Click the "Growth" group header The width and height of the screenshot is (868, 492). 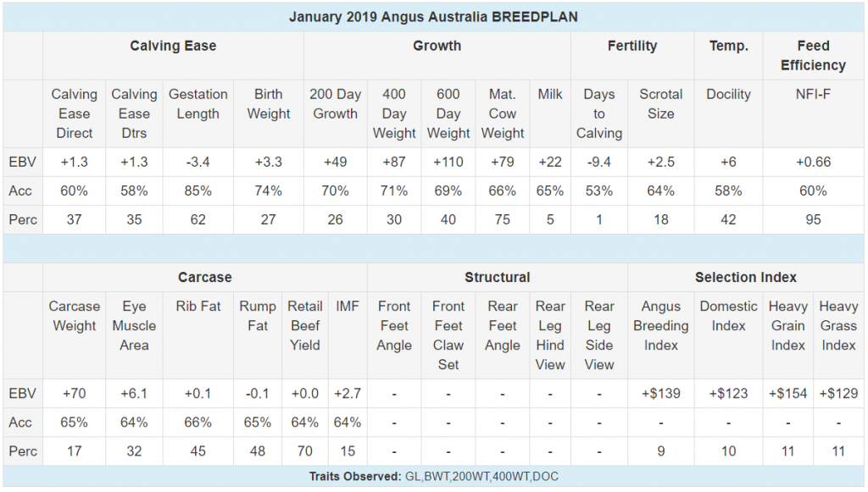437,46
